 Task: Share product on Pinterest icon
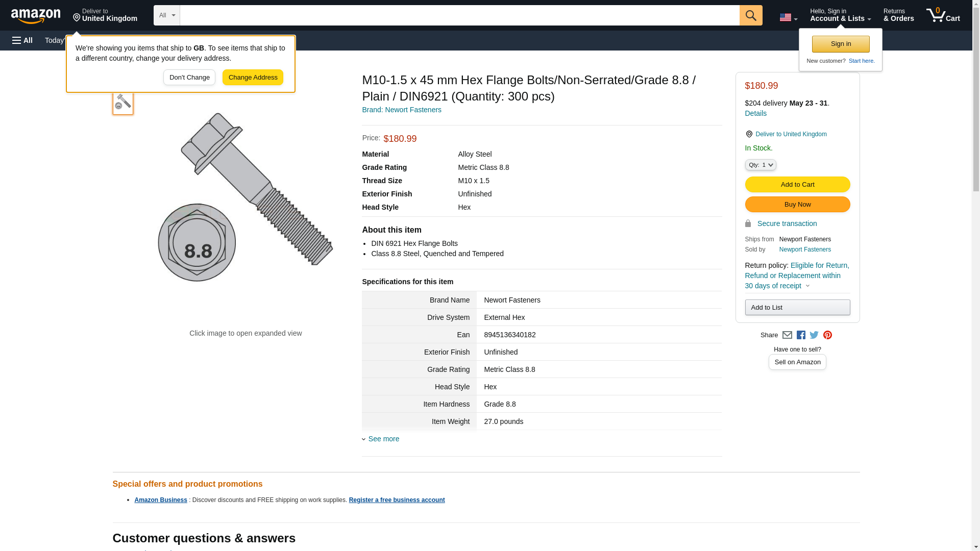point(827,335)
